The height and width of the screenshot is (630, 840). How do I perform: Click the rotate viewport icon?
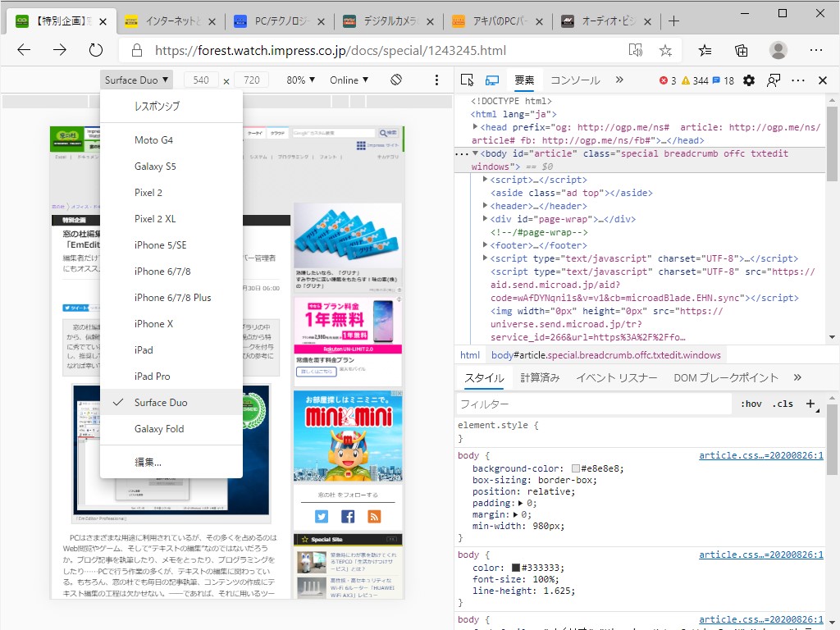click(x=396, y=80)
